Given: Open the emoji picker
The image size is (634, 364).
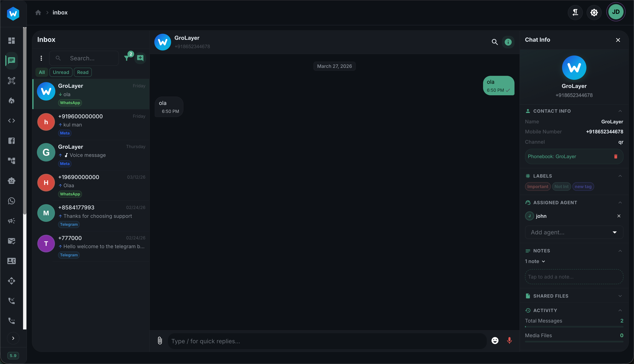Looking at the screenshot, I should (495, 341).
